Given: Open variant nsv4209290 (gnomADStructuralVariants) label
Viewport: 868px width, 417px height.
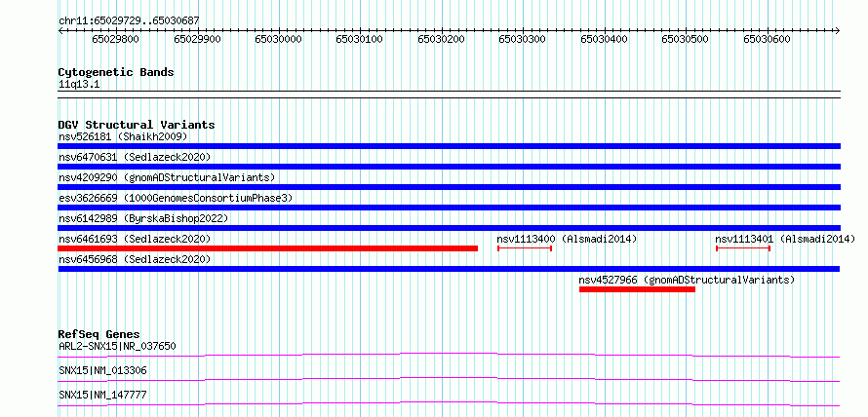Looking at the screenshot, I should (167, 177).
